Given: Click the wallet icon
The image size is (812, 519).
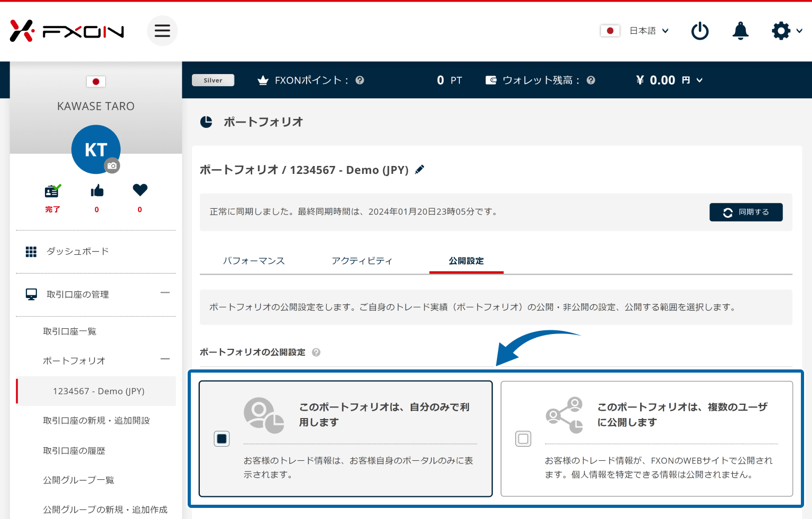Looking at the screenshot, I should point(491,80).
